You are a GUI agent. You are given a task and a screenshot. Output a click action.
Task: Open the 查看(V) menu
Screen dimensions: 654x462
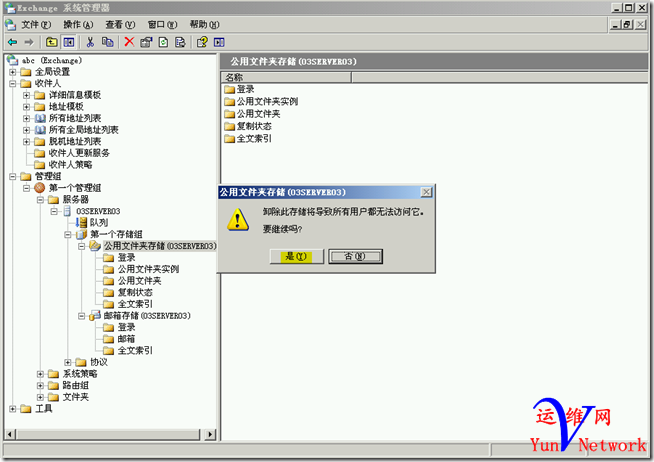point(120,25)
